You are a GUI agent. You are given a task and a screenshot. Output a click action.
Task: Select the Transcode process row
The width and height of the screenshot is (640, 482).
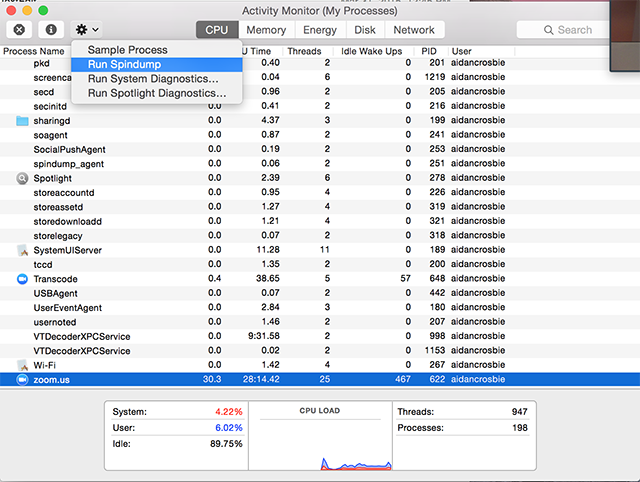point(320,279)
